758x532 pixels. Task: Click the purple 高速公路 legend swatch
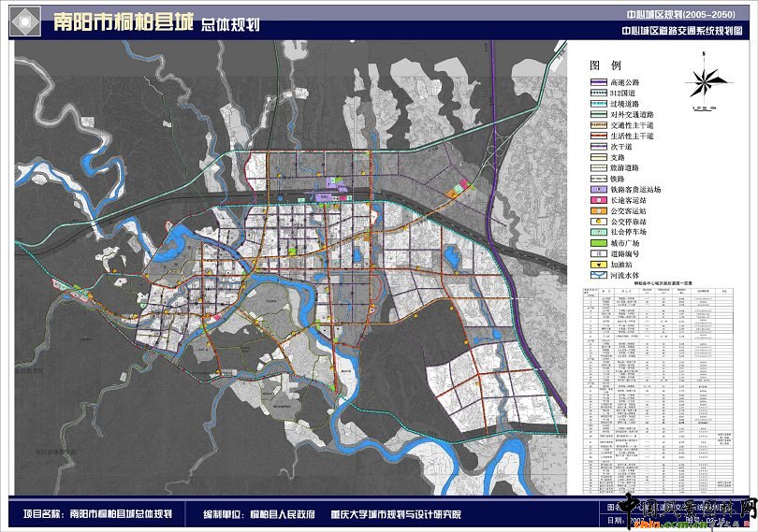[x=593, y=82]
